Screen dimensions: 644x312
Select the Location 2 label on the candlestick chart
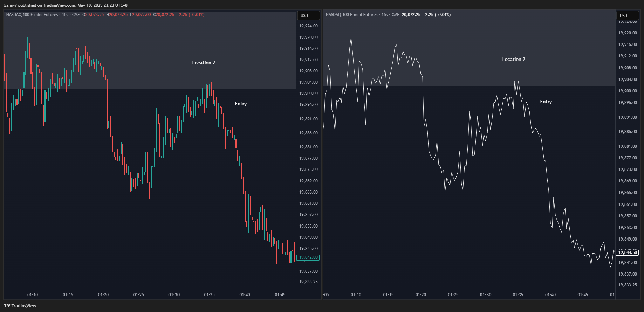(204, 63)
